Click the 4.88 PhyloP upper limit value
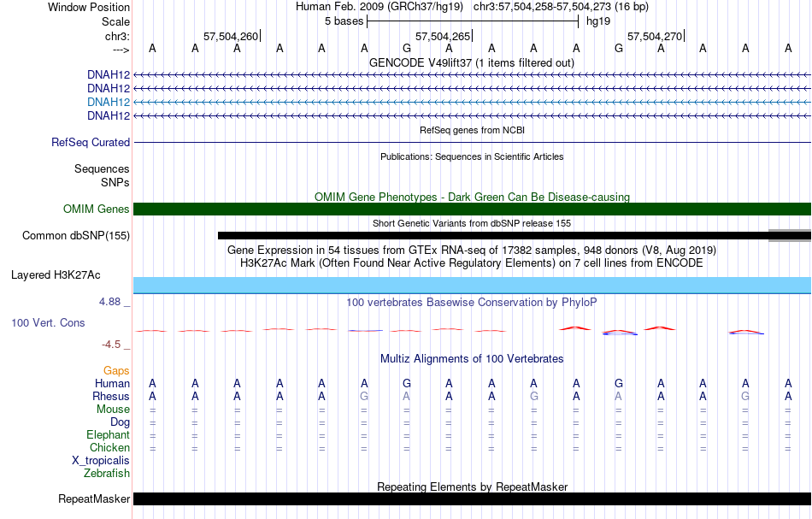Screen dimensions: 812x519 point(109,302)
